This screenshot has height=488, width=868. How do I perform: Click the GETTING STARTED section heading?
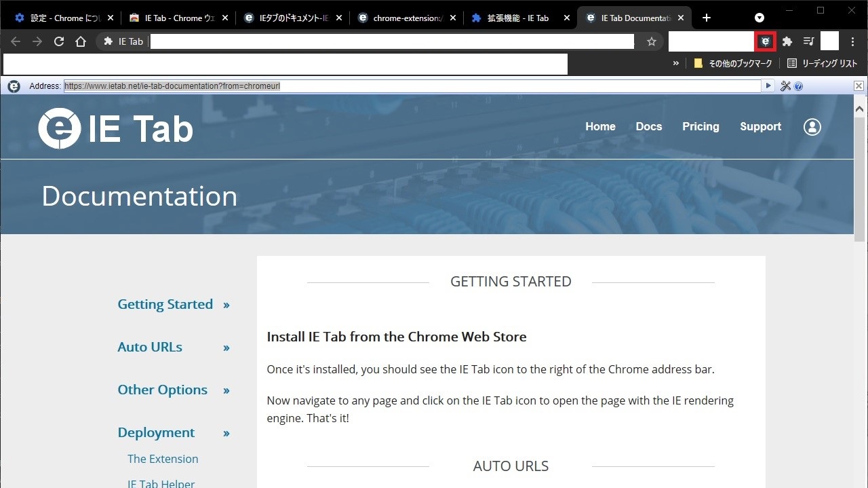[x=511, y=282]
